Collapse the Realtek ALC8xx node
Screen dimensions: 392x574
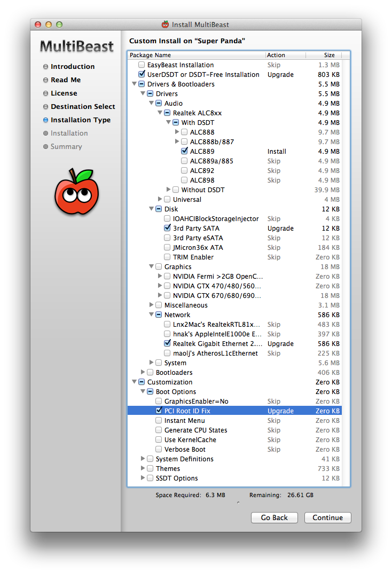pyautogui.click(x=160, y=113)
